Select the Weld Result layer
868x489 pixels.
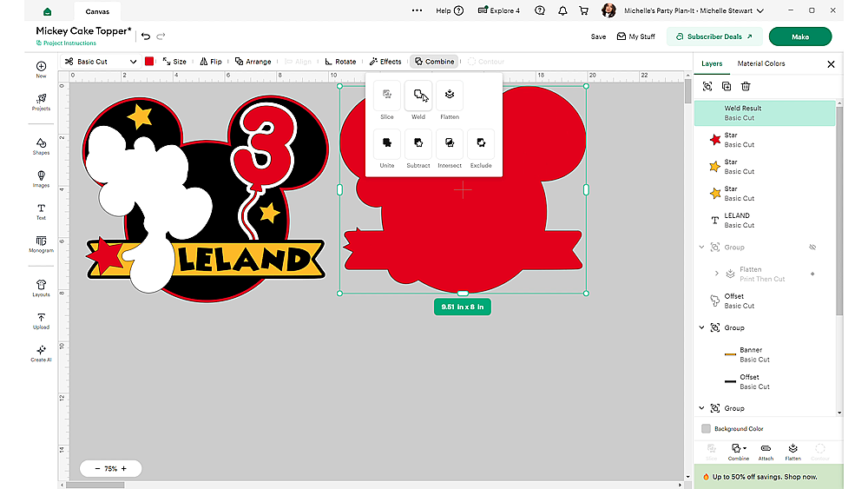[765, 113]
